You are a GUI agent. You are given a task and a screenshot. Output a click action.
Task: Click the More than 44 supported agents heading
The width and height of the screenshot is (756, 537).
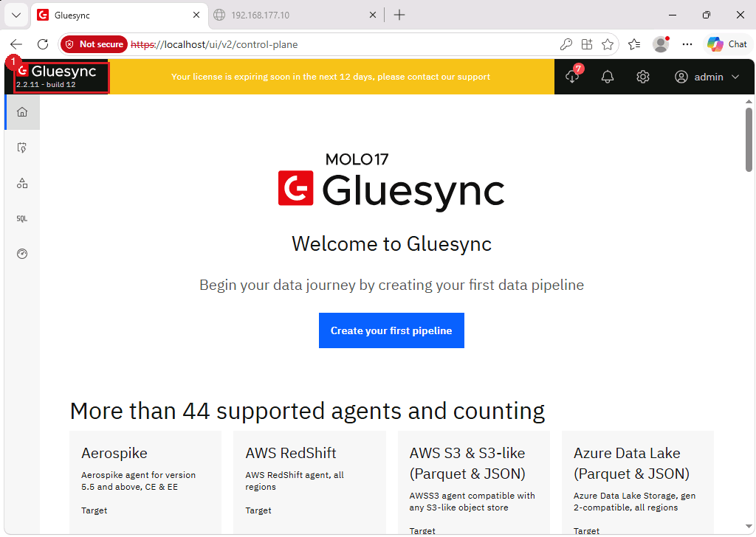click(x=307, y=412)
